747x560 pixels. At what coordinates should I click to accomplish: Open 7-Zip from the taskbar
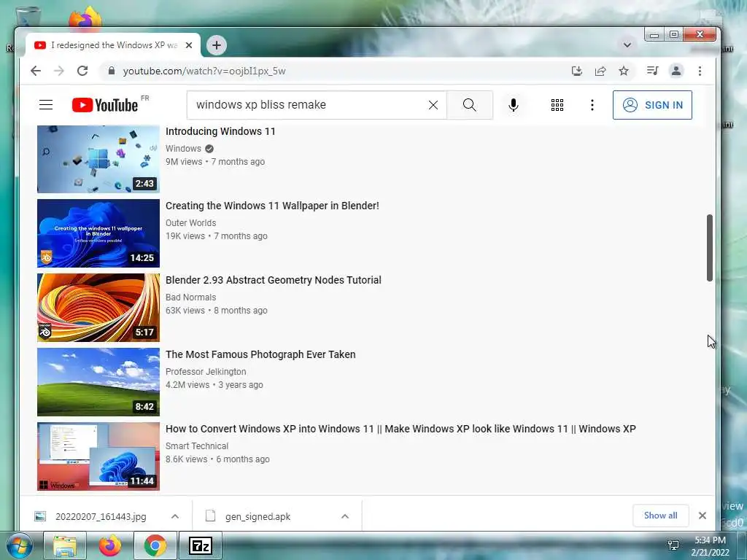tap(200, 545)
